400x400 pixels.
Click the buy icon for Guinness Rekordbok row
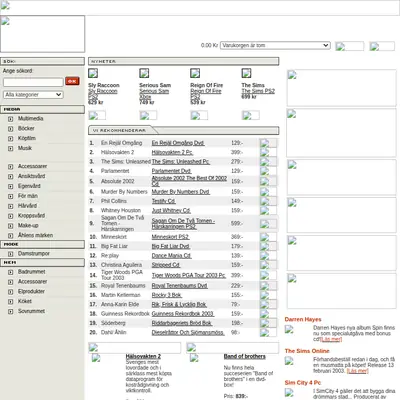(x=268, y=314)
